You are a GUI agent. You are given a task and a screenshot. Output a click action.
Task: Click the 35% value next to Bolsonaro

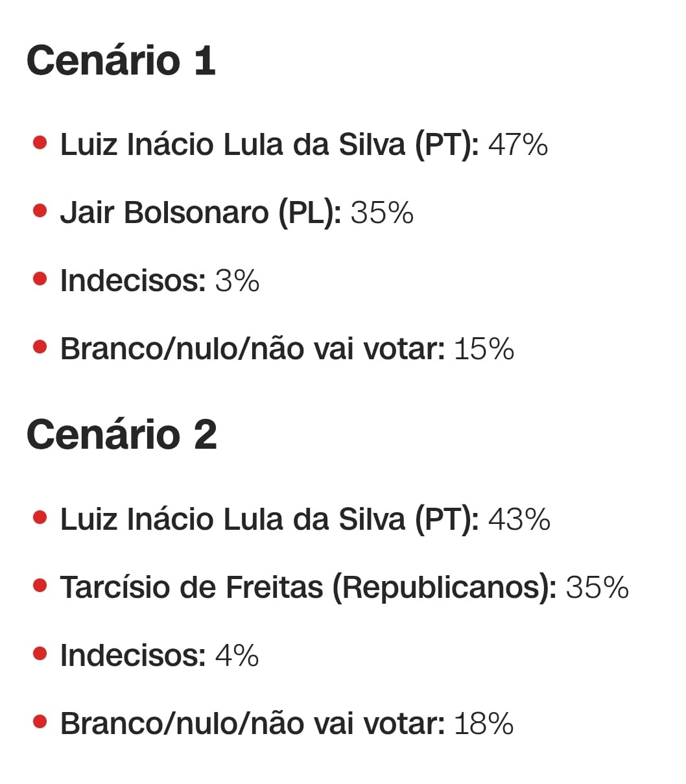point(382,213)
